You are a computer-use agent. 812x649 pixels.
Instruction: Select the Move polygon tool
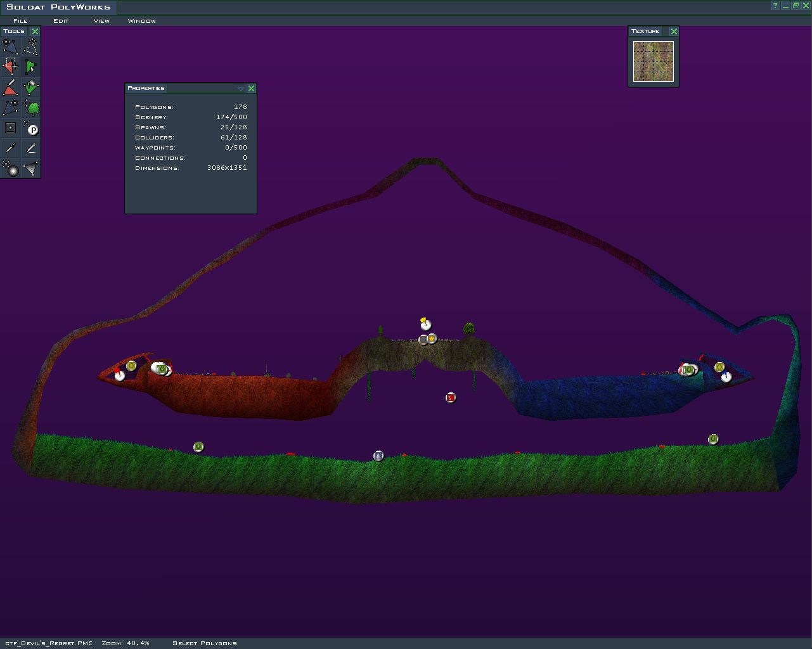coord(10,46)
